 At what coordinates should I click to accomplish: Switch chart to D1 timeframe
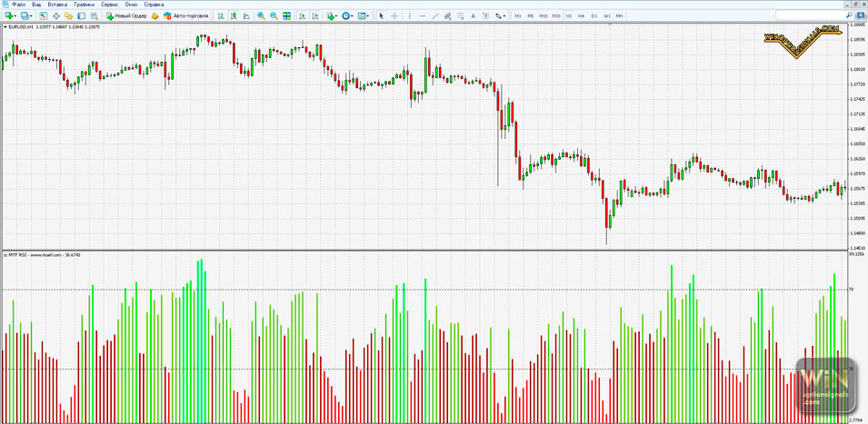point(594,16)
